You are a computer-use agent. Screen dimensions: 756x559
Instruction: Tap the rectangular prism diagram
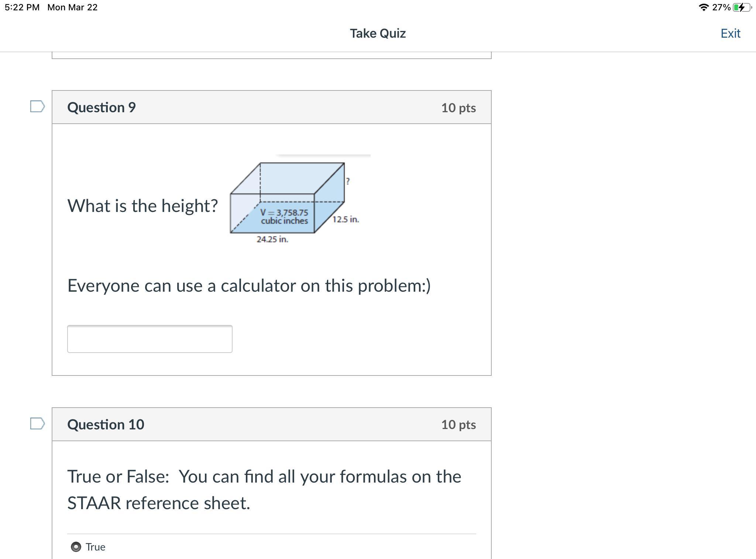(287, 198)
